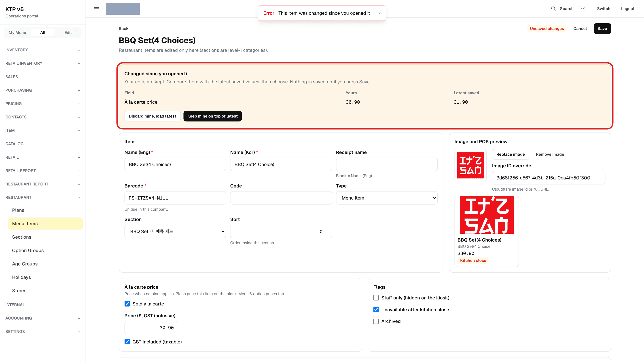Screen dimensions: 644x362
Task: Expand the SALES menu group
Action: click(x=43, y=77)
